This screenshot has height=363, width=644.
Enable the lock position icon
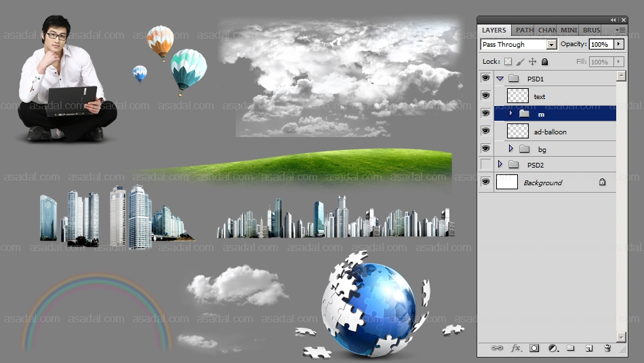click(532, 62)
